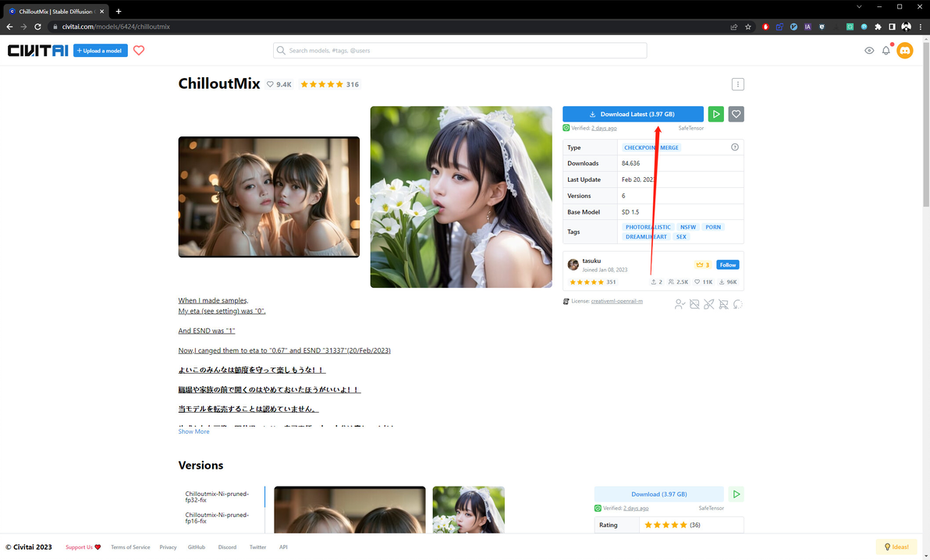Click the no-generation-services permission icon
930x560 pixels.
708,304
